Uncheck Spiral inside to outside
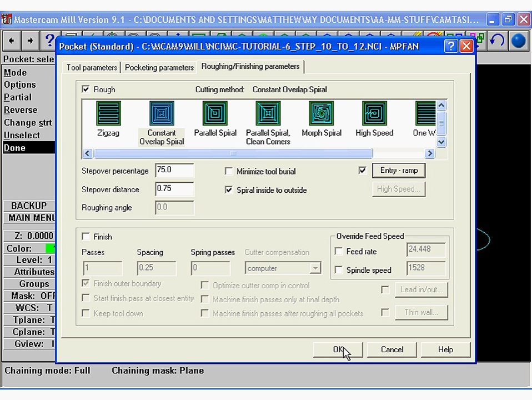The width and height of the screenshot is (532, 400). (x=229, y=190)
